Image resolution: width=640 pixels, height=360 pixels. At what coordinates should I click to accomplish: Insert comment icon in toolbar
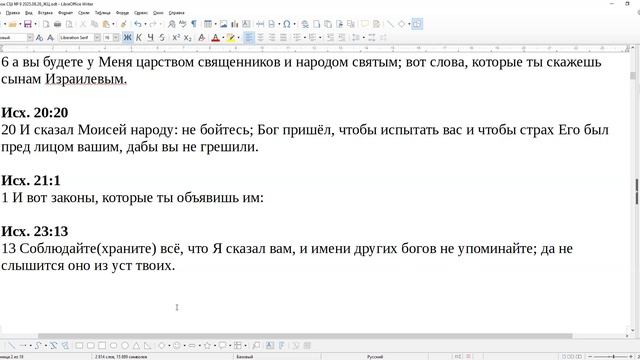[364, 24]
